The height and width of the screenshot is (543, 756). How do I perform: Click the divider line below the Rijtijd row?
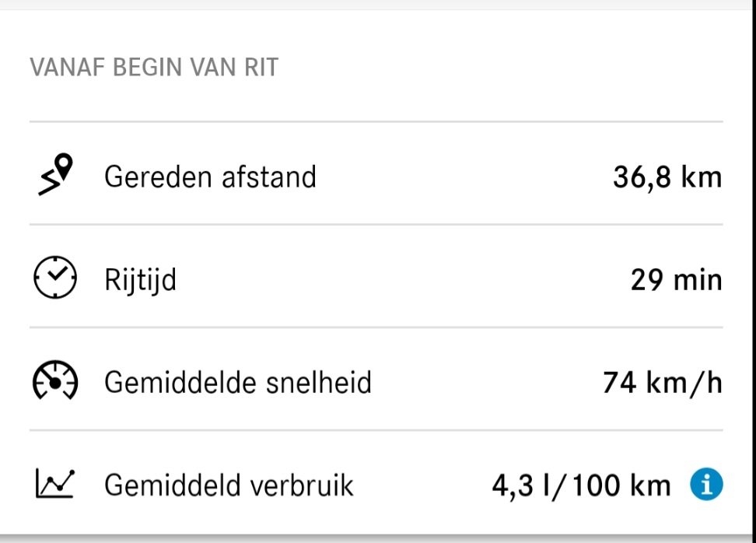(376, 328)
